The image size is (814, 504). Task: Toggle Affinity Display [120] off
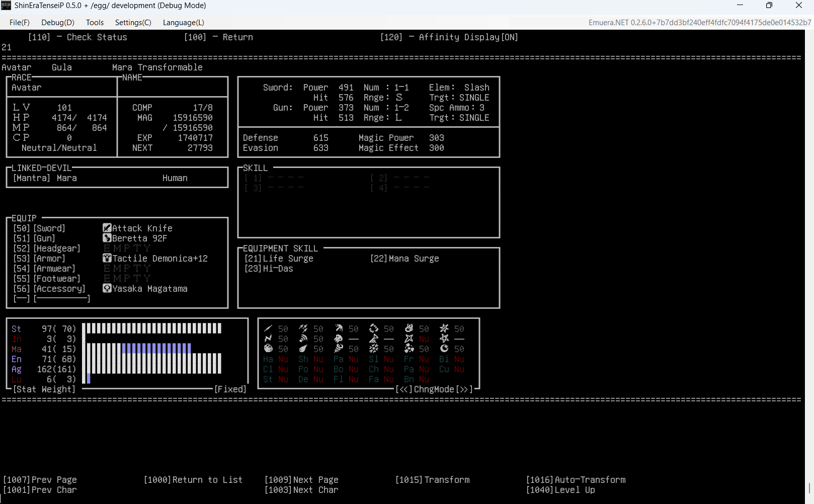[449, 37]
